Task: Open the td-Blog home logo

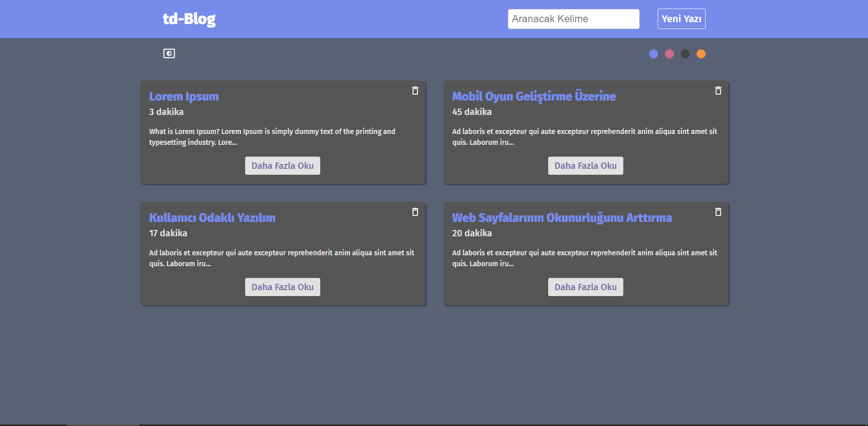Action: point(189,19)
